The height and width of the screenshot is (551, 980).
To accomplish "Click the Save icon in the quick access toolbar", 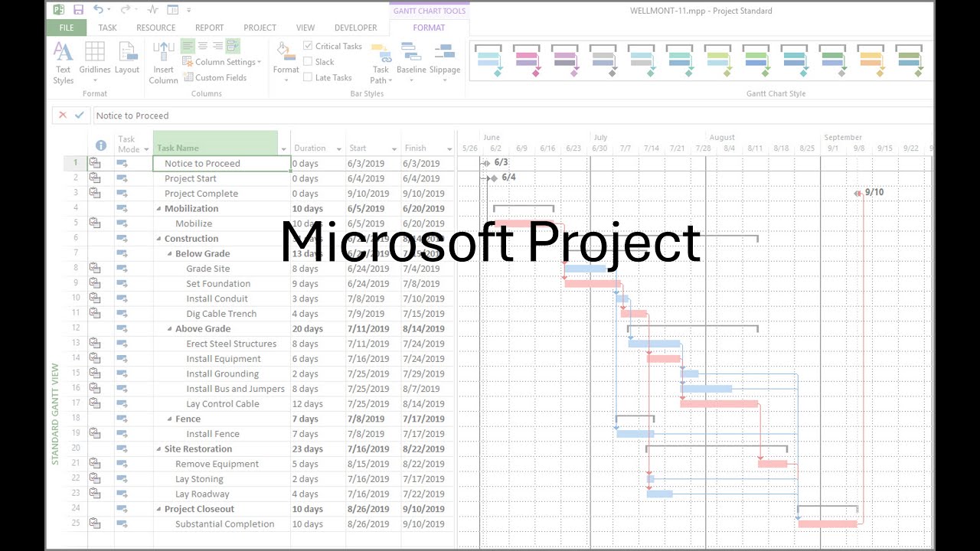I will 78,10.
